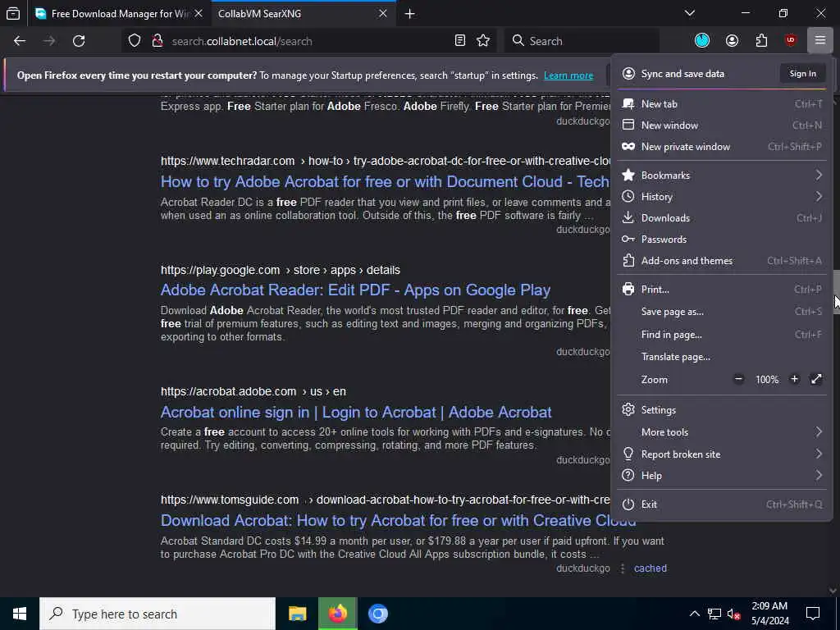The height and width of the screenshot is (630, 840).
Task: Click the Firefox taskbar icon
Action: click(x=337, y=614)
